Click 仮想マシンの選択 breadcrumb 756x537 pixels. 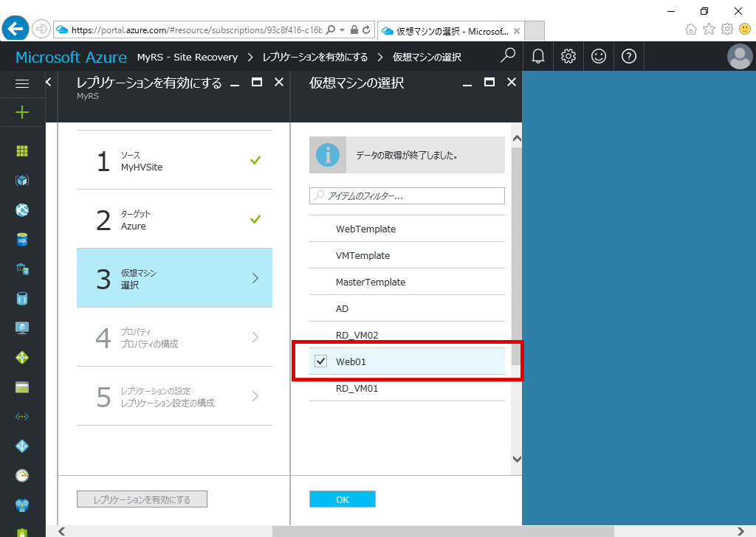(x=427, y=58)
